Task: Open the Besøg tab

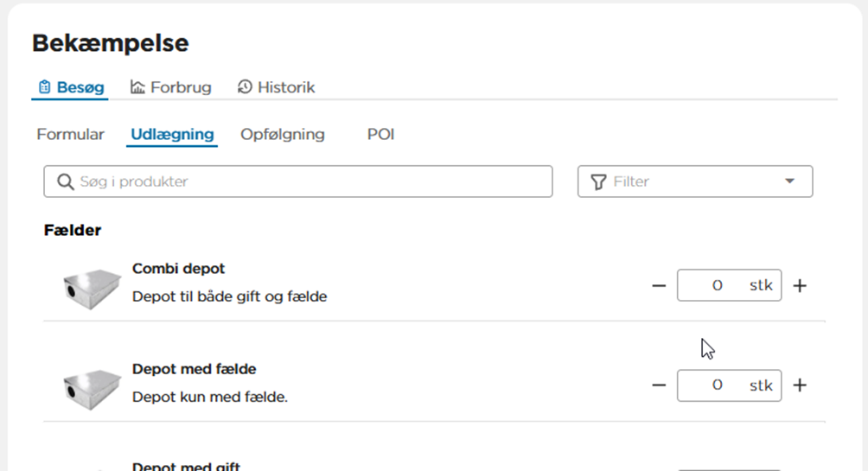Action: coord(71,87)
